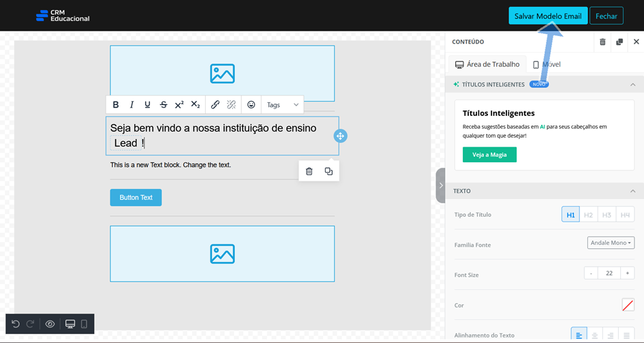Image resolution: width=644 pixels, height=343 pixels.
Task: Increase font size with plus button
Action: coord(627,273)
